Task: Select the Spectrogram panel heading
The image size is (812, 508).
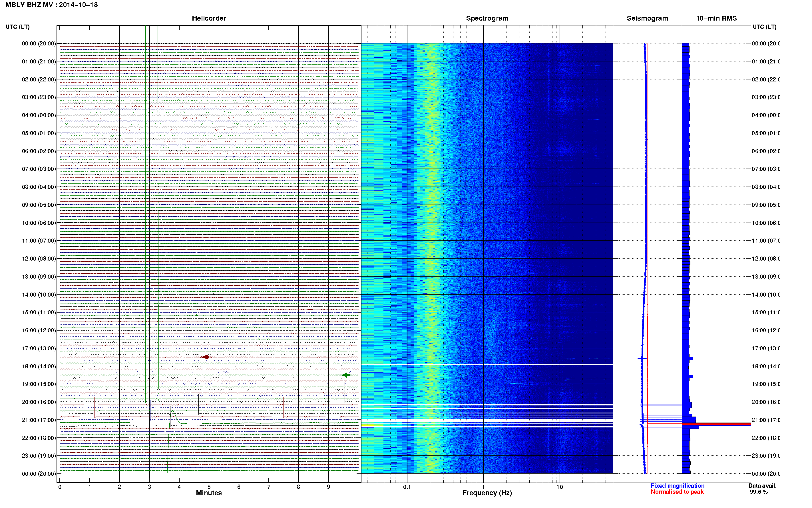Action: coord(487,19)
